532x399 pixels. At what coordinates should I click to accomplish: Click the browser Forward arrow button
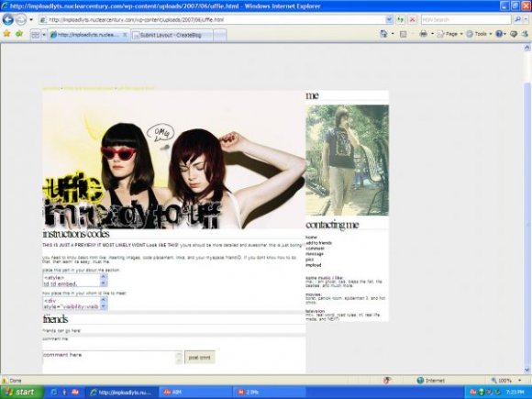(21, 19)
